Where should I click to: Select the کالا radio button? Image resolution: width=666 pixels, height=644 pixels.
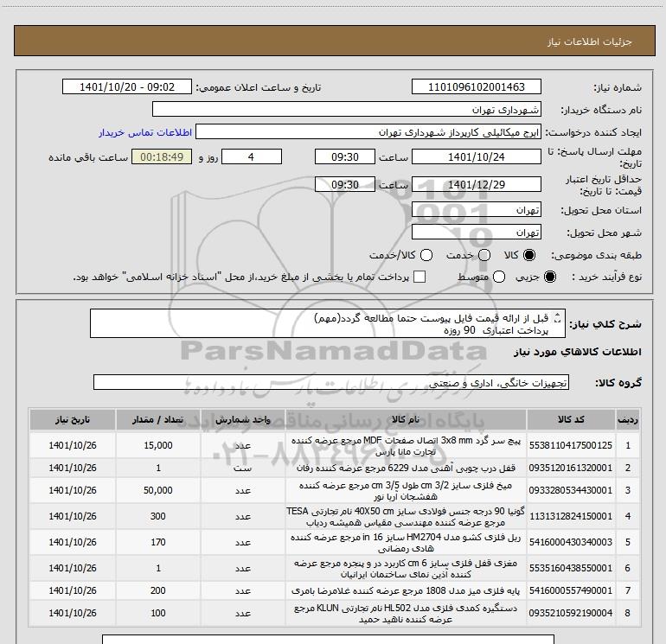click(529, 255)
